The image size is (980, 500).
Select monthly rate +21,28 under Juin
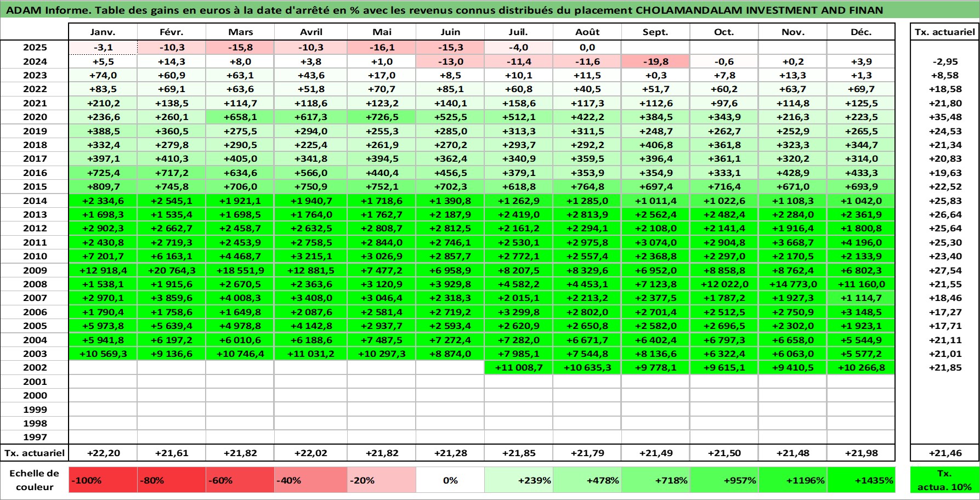coord(450,453)
